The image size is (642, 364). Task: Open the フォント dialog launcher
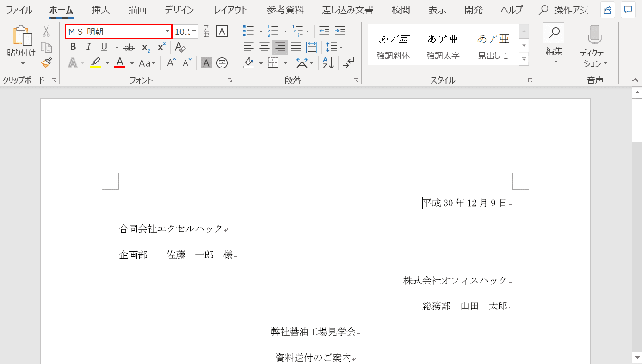click(x=230, y=80)
